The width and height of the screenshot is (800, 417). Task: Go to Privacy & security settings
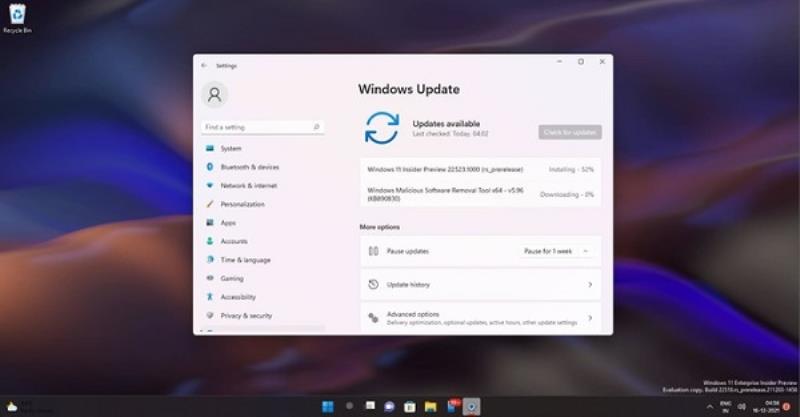pyautogui.click(x=263, y=315)
